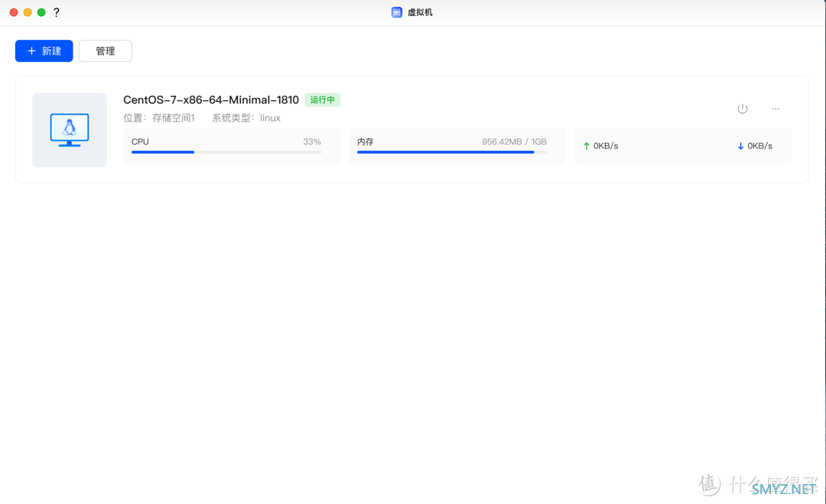Image resolution: width=826 pixels, height=504 pixels.
Task: Click the 新建 new VM button
Action: pos(44,51)
